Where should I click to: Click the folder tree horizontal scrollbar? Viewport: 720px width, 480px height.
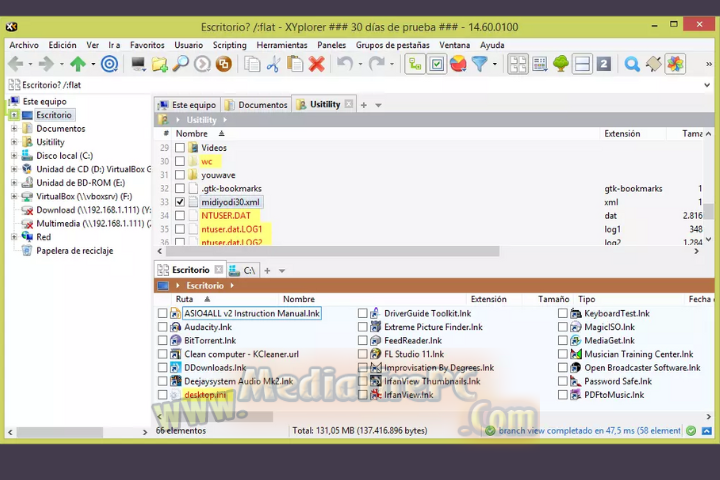coord(60,432)
